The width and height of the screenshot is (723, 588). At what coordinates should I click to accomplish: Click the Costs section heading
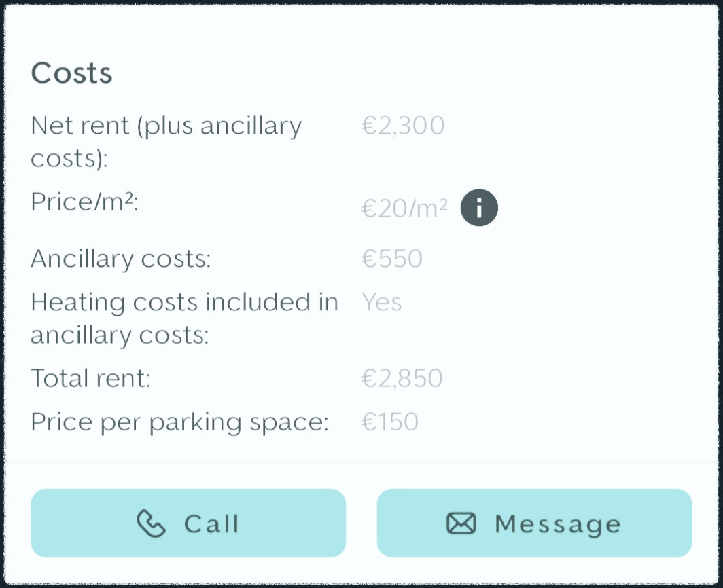click(71, 73)
